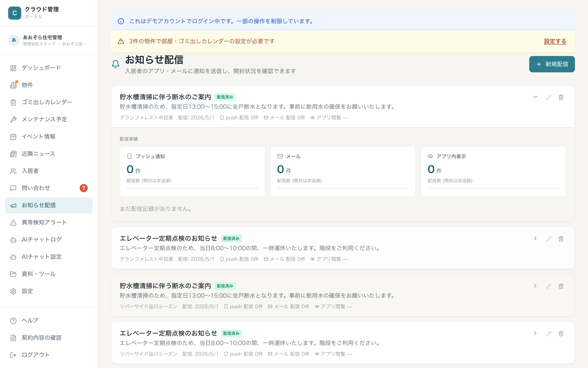Expand the 貯水槽清掃 リバーサイド品川シーズン notice
The image size is (588, 368).
(535, 286)
